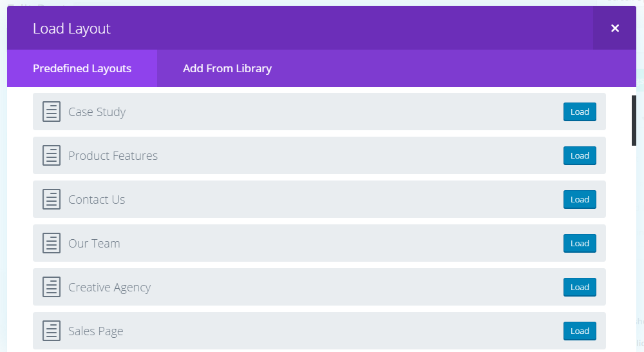Load the Product Features layout
This screenshot has width=644, height=352.
click(580, 156)
